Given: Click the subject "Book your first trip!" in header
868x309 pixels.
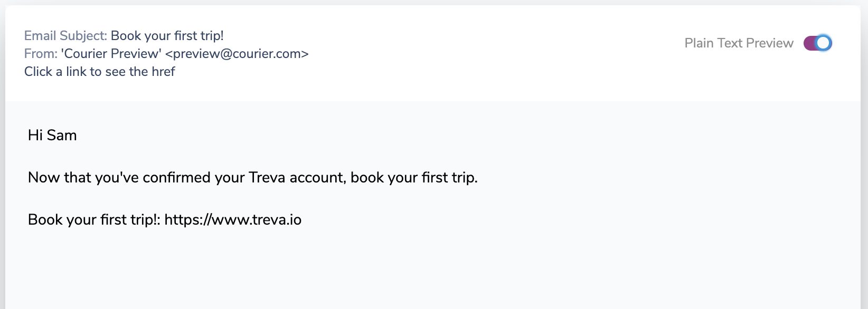Looking at the screenshot, I should 167,36.
